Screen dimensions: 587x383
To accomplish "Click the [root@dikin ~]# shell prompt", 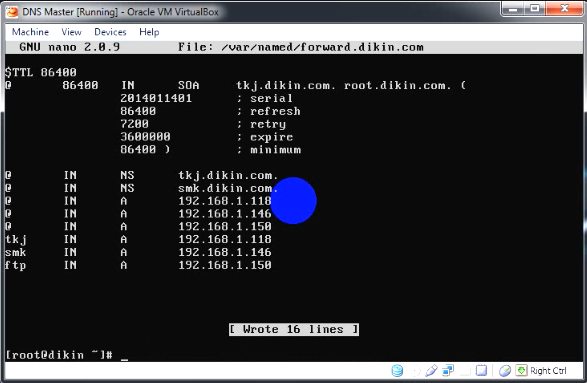I will pyautogui.click(x=59, y=355).
